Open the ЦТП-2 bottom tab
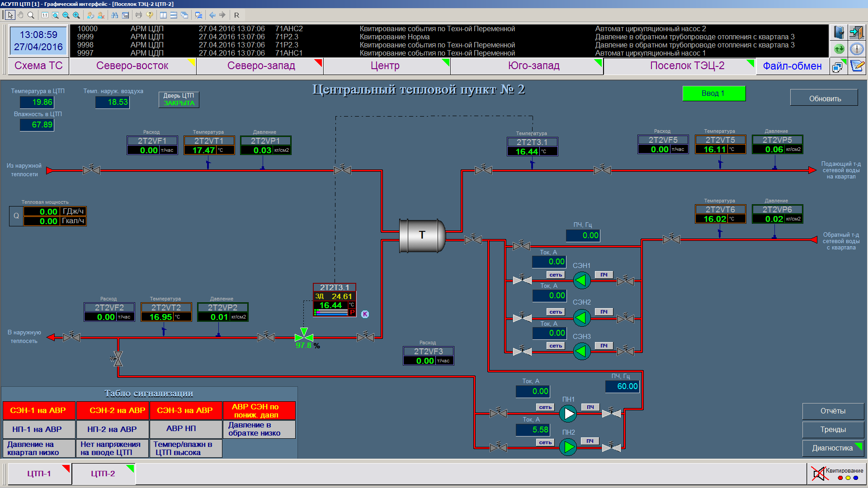This screenshot has height=488, width=868. [103, 474]
